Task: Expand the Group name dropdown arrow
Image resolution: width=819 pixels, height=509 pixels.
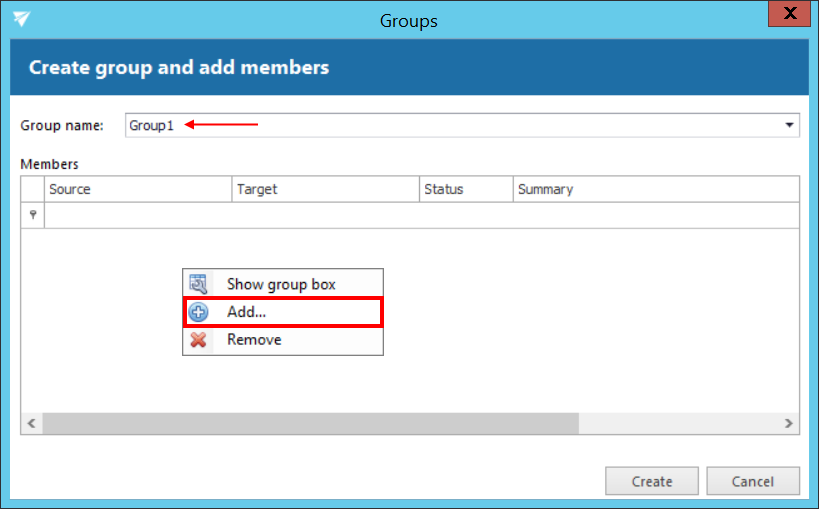Action: pyautogui.click(x=789, y=125)
